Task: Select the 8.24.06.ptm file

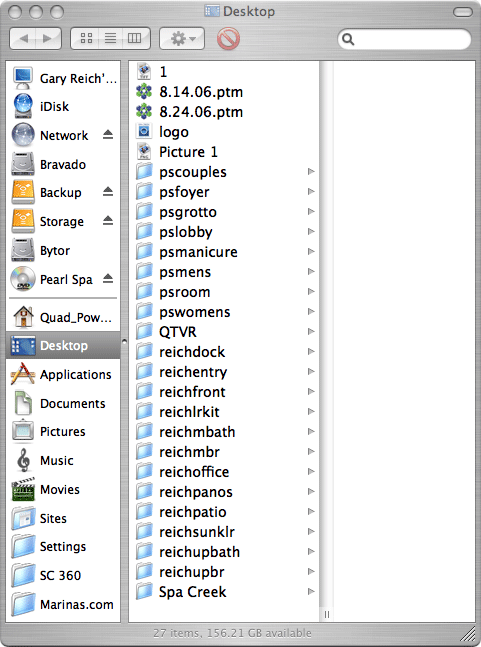Action: (x=224, y=112)
